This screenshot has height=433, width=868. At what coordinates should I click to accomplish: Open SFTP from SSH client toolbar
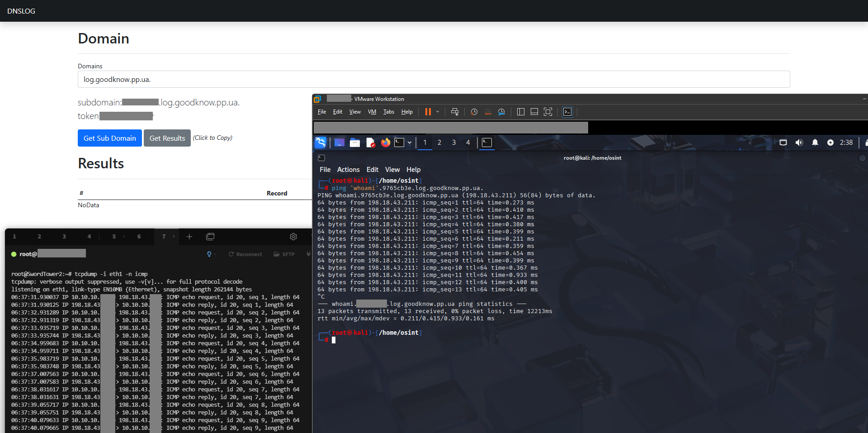[x=284, y=254]
